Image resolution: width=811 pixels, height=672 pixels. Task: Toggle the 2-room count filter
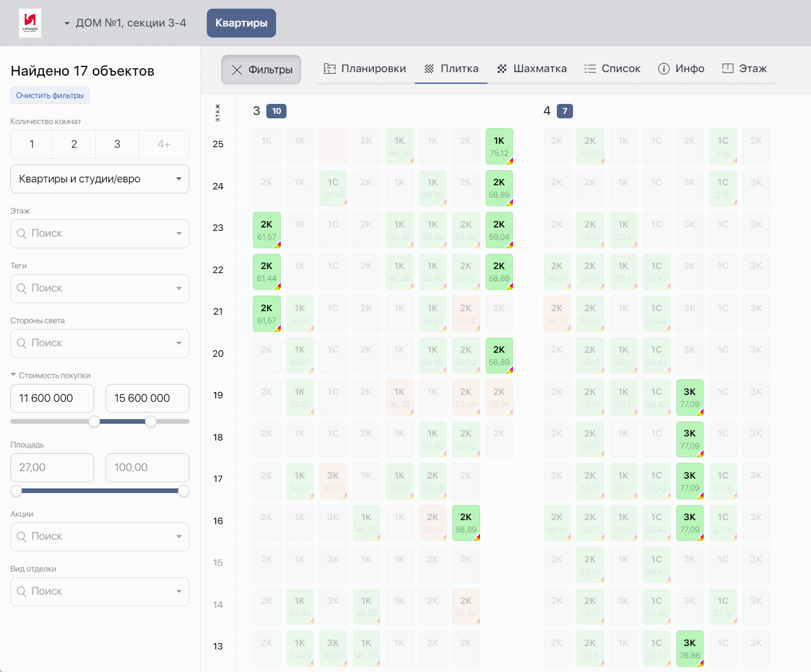click(x=74, y=144)
